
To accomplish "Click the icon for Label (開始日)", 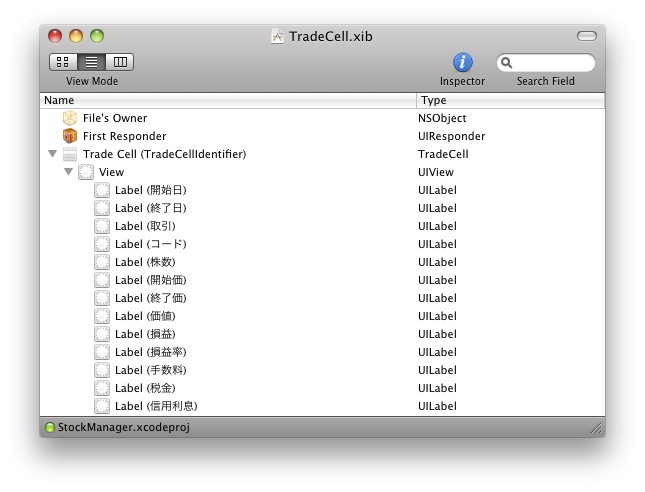I will click(102, 190).
